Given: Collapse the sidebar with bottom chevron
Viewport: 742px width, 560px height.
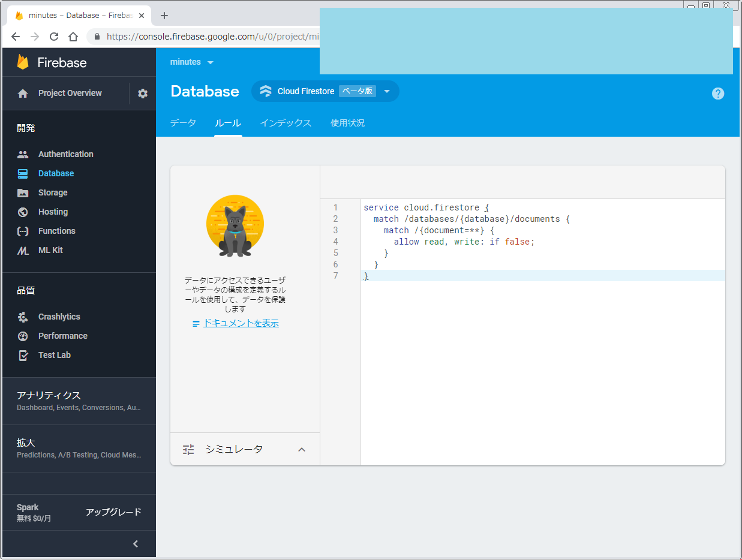Looking at the screenshot, I should click(136, 544).
